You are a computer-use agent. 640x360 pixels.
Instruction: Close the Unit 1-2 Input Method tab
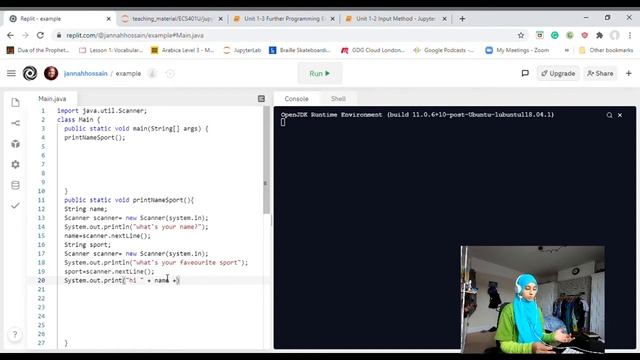point(444,19)
